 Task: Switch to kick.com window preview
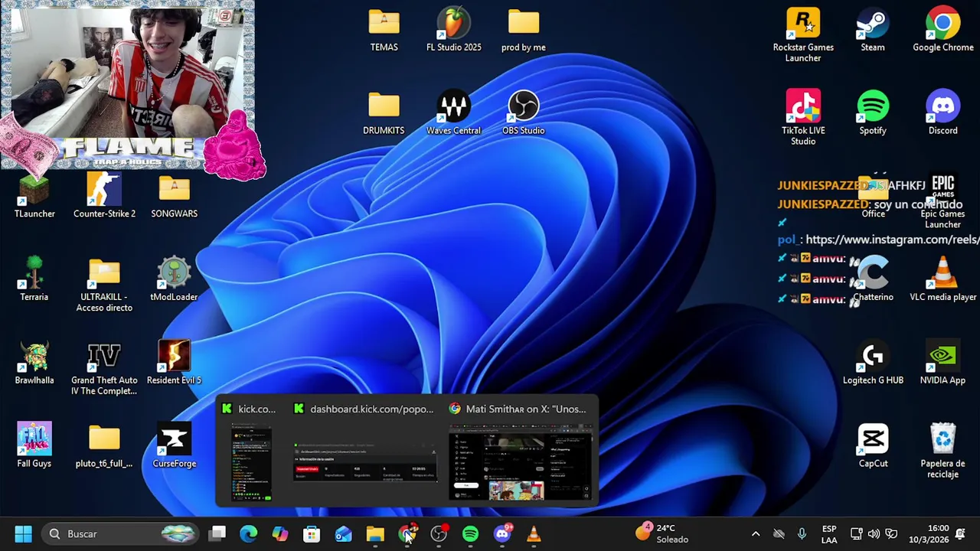[251, 452]
